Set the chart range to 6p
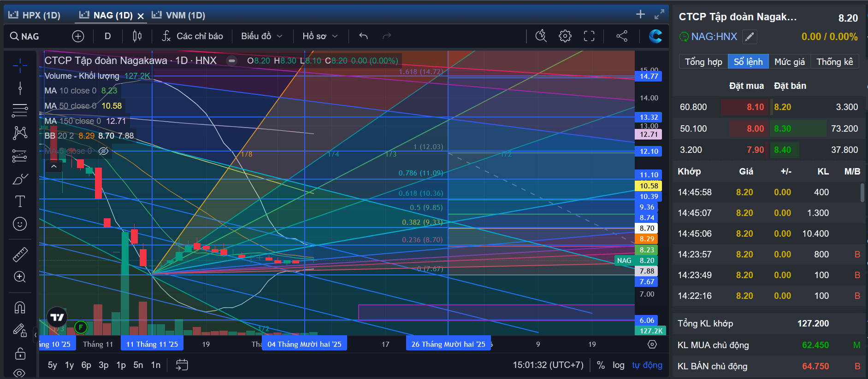The width and height of the screenshot is (868, 379). pos(86,365)
